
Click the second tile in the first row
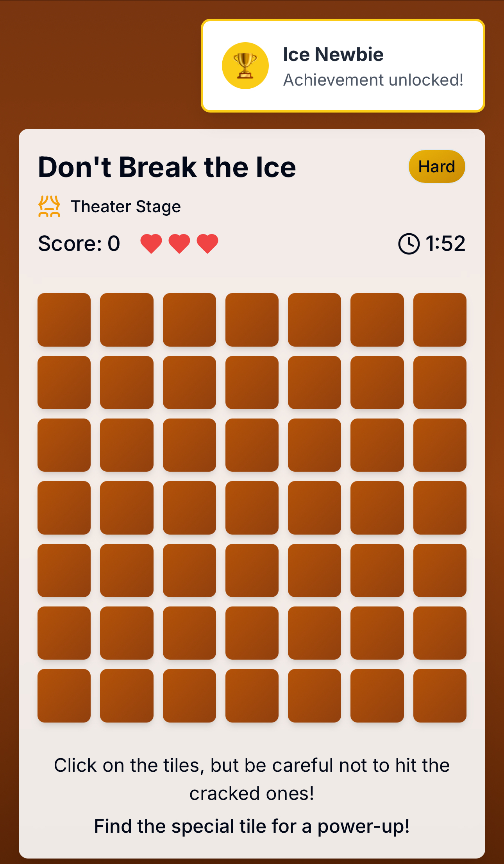127,320
